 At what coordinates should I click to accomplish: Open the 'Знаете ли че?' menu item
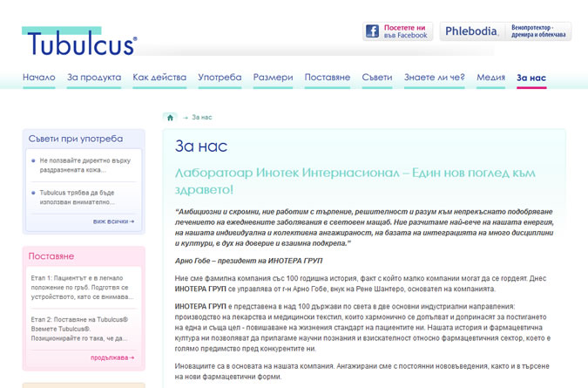(435, 78)
